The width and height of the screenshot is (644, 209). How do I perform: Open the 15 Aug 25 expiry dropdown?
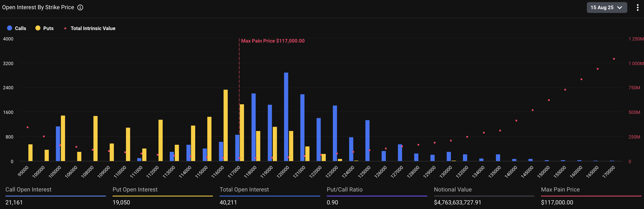point(606,8)
